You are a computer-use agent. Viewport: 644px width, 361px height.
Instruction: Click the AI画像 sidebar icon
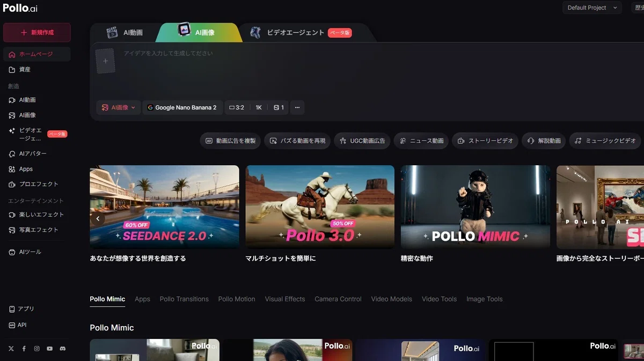12,115
